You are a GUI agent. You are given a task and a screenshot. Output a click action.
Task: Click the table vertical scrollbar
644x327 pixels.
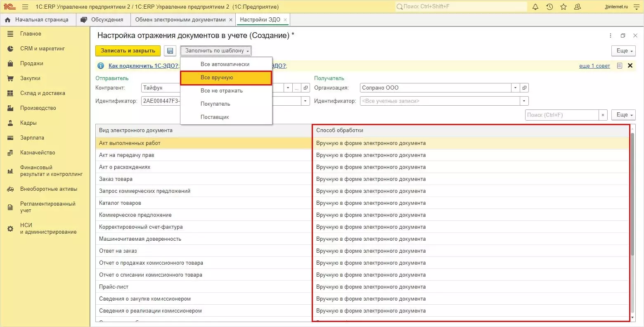632,194
